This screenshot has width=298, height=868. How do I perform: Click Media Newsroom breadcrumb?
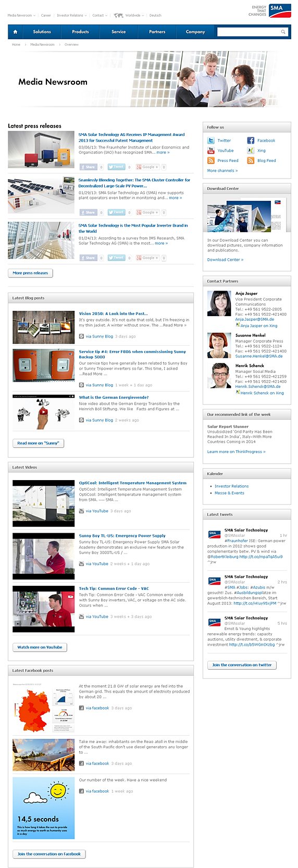coord(42,45)
